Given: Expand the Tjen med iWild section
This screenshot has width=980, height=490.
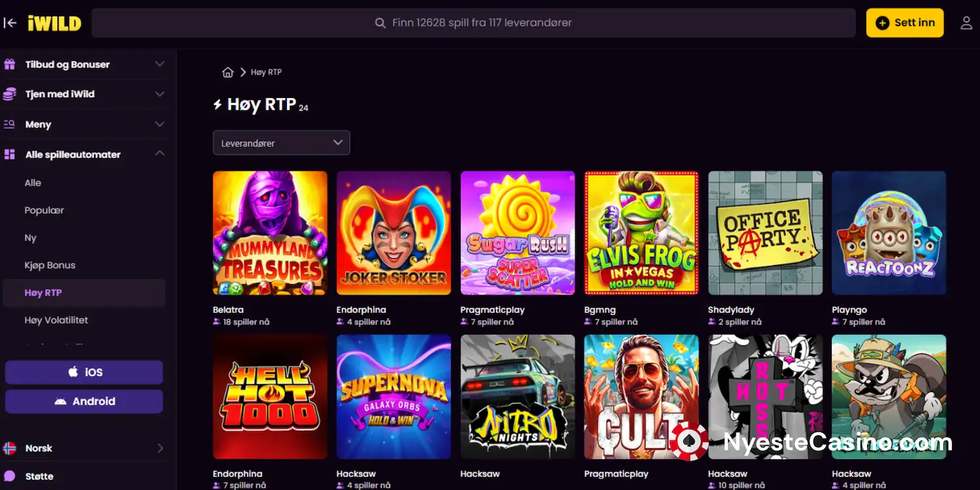Looking at the screenshot, I should 159,94.
